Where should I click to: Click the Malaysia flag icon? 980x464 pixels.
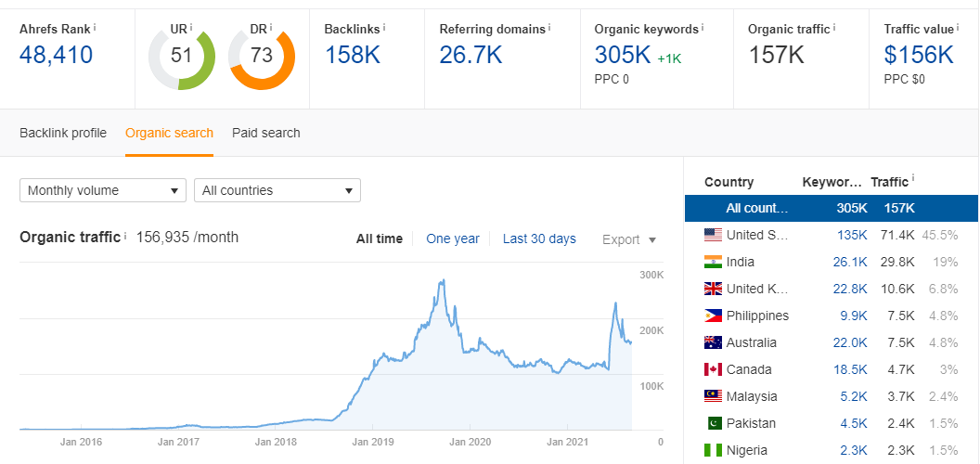point(713,396)
